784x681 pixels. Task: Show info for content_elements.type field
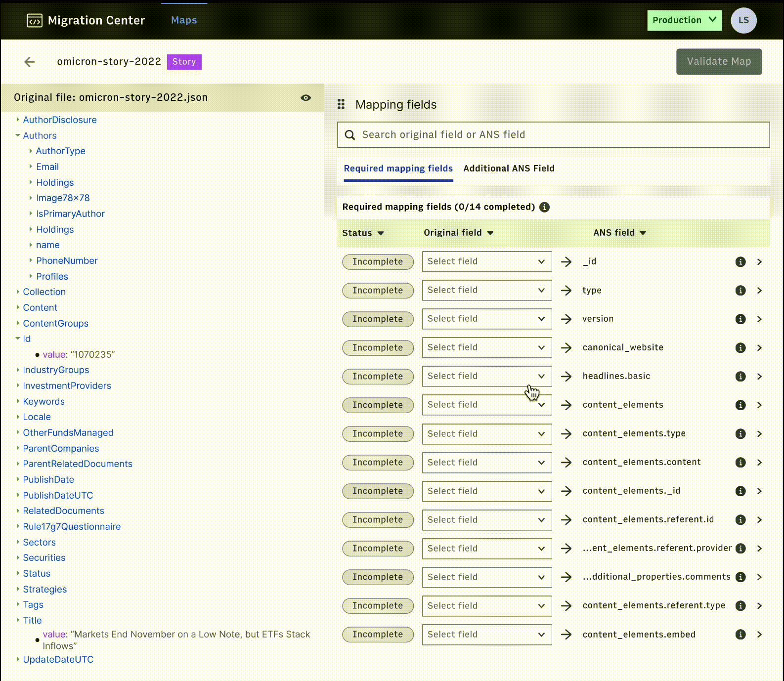(x=740, y=433)
